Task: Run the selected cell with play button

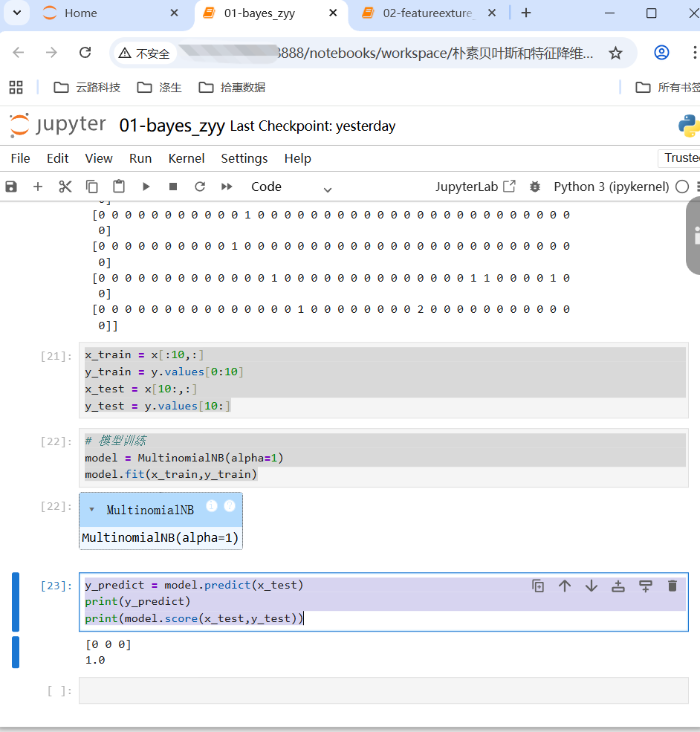Action: 146,187
